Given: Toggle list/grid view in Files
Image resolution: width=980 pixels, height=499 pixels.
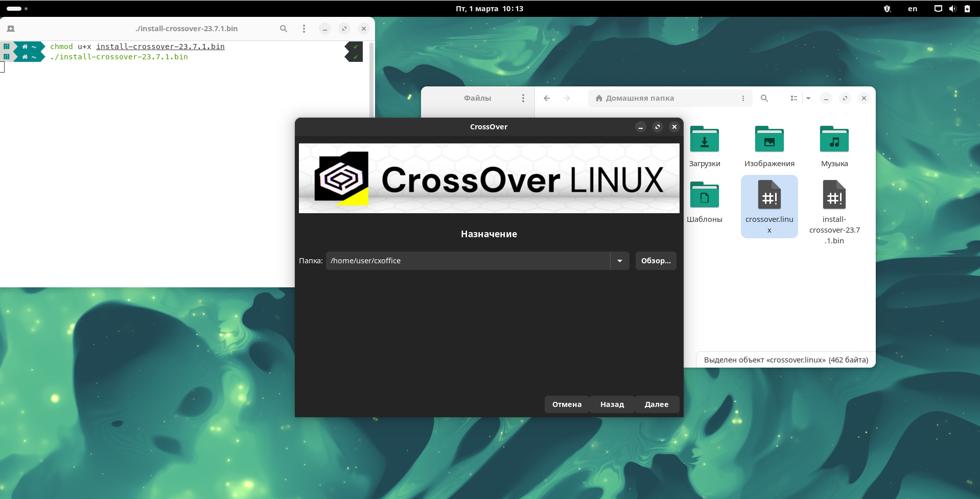Looking at the screenshot, I should click(794, 98).
